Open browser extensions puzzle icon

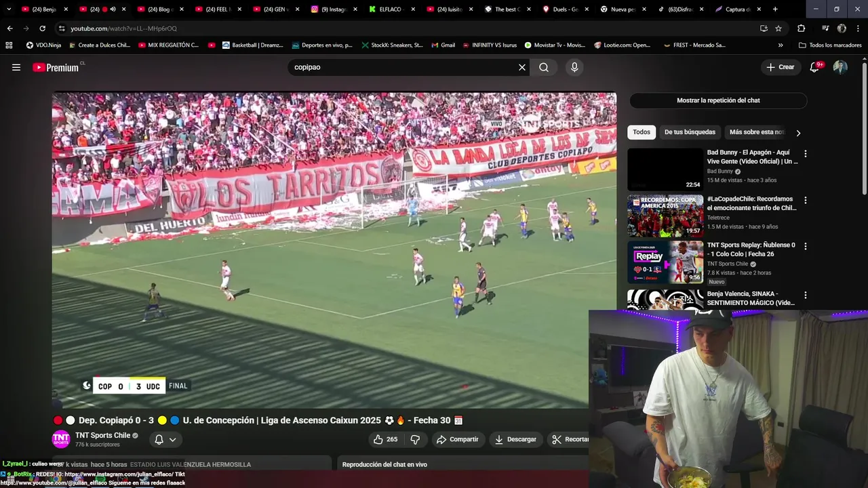point(801,28)
